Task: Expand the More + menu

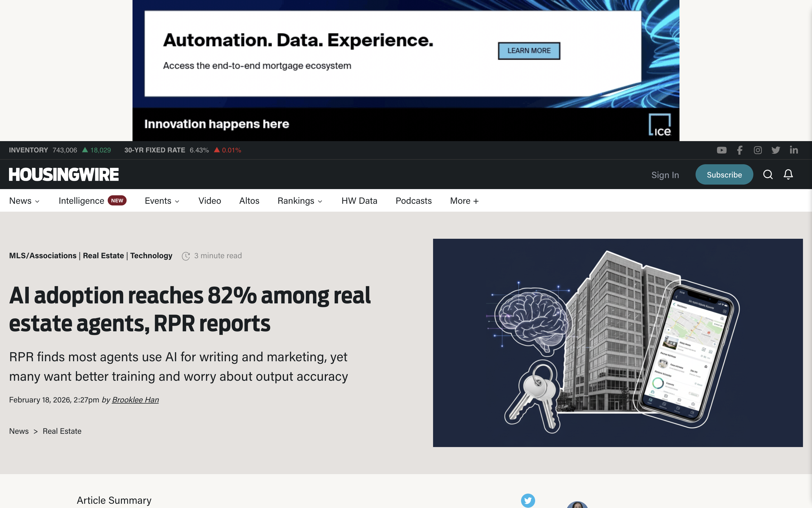Action: click(464, 201)
